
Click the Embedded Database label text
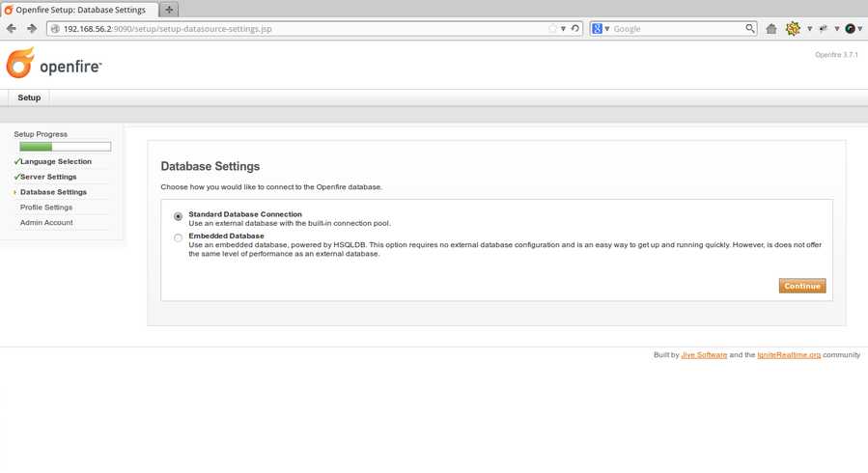tap(226, 236)
